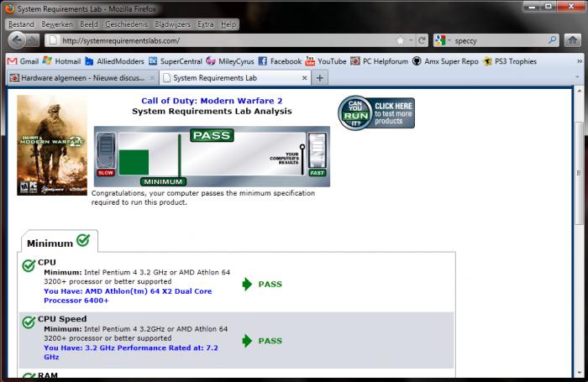The image size is (588, 382).
Task: Open the Bladwijzers menu
Action: point(172,24)
